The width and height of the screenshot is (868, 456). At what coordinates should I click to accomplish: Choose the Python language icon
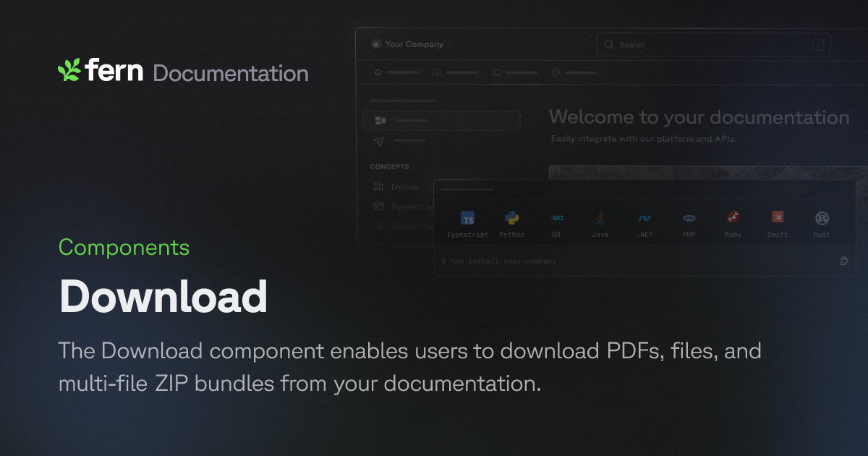(512, 218)
